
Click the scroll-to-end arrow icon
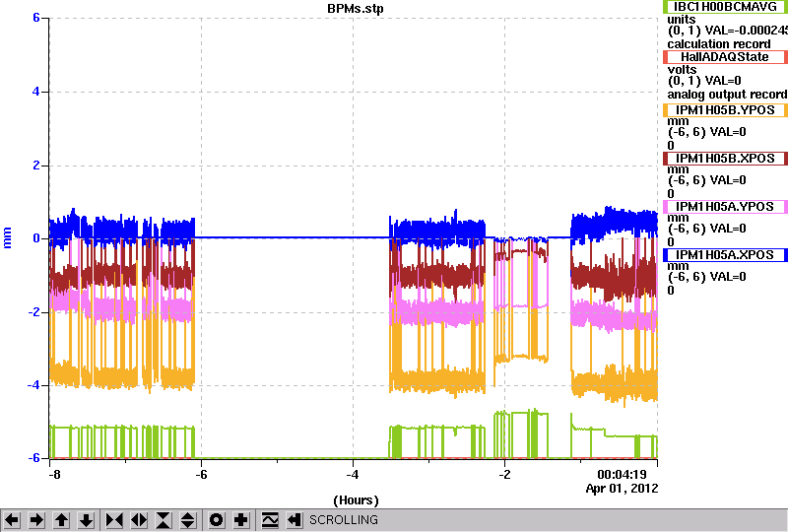(x=295, y=520)
